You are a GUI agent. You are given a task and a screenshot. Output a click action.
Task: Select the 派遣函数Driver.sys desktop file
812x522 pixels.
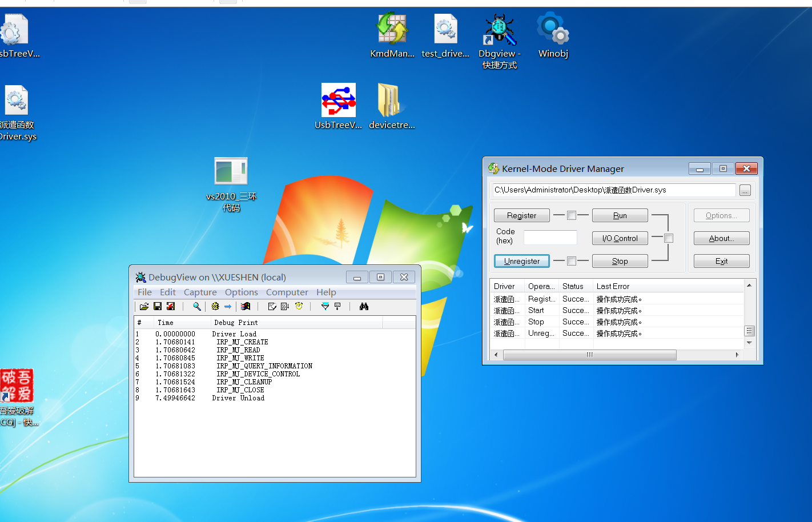click(17, 113)
